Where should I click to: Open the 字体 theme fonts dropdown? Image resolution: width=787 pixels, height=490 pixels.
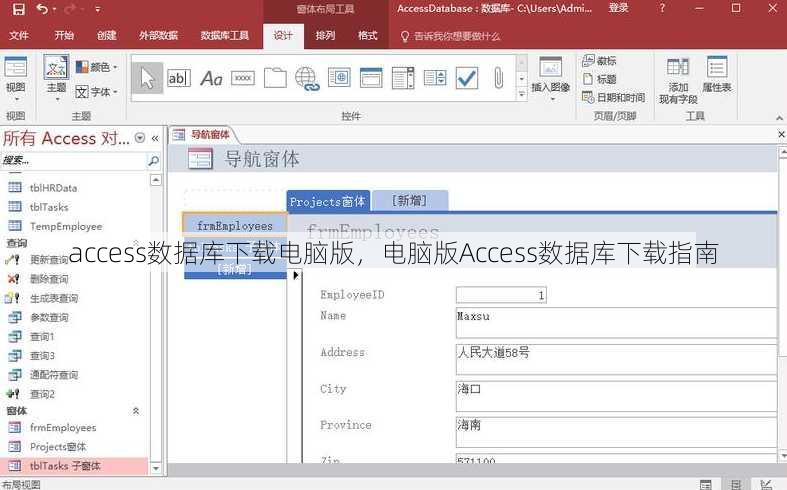97,92
